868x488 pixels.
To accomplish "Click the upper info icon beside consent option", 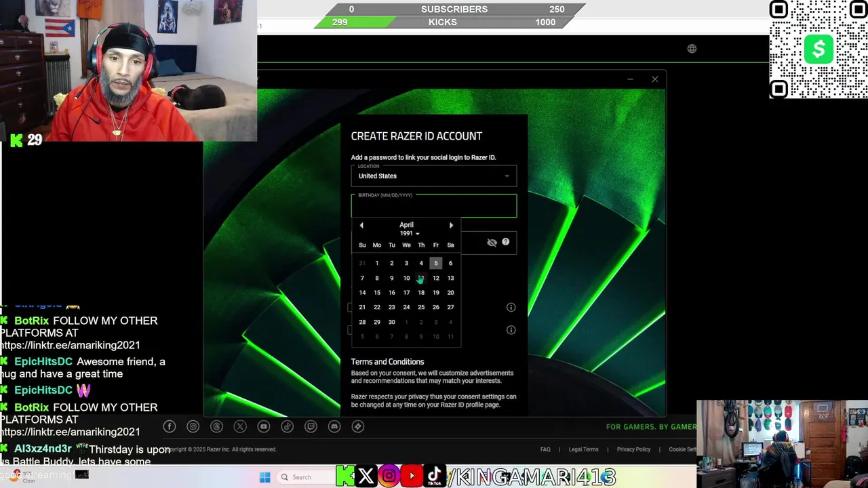I will 511,307.
